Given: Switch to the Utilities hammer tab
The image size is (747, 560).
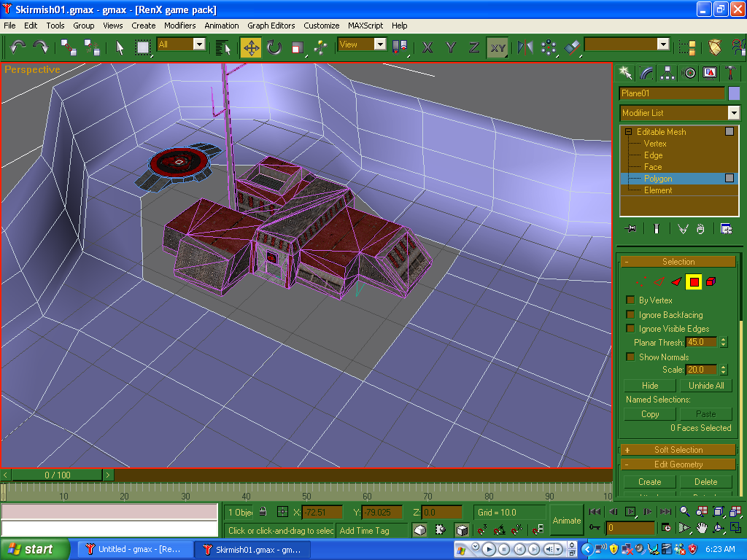Looking at the screenshot, I should point(730,73).
